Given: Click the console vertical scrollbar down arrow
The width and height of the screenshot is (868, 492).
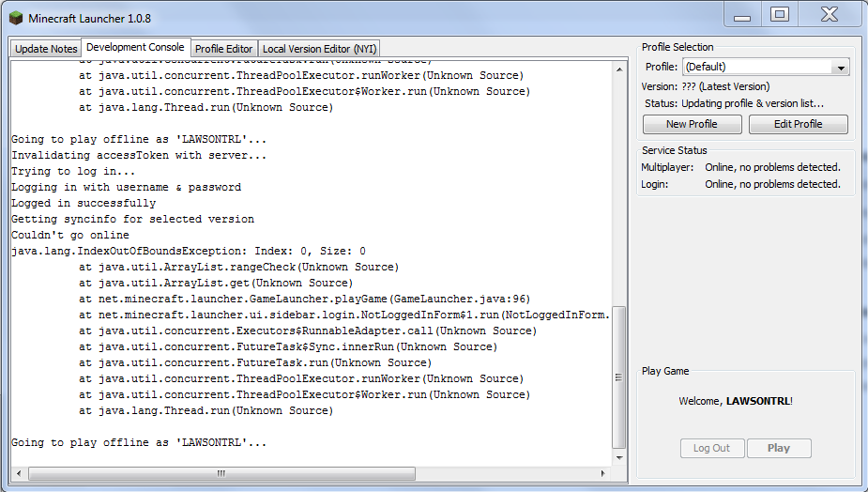Looking at the screenshot, I should pos(619,458).
